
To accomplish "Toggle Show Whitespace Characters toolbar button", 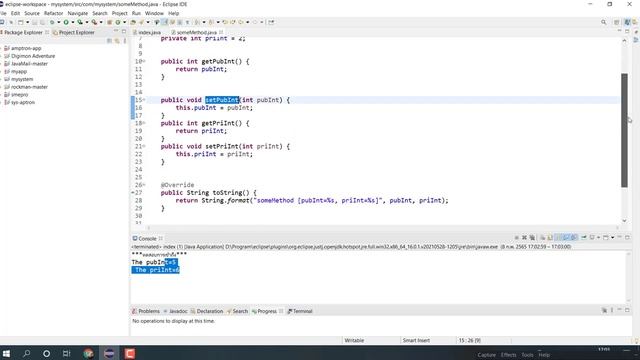I will 188,22.
